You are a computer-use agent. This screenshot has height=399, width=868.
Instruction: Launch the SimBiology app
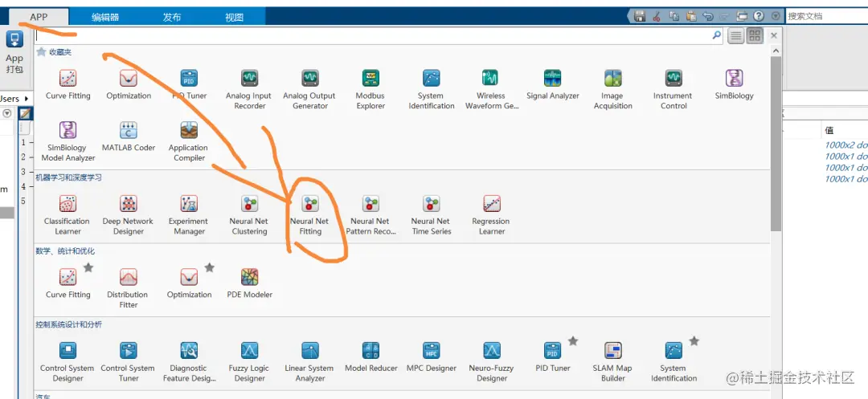pyautogui.click(x=734, y=84)
